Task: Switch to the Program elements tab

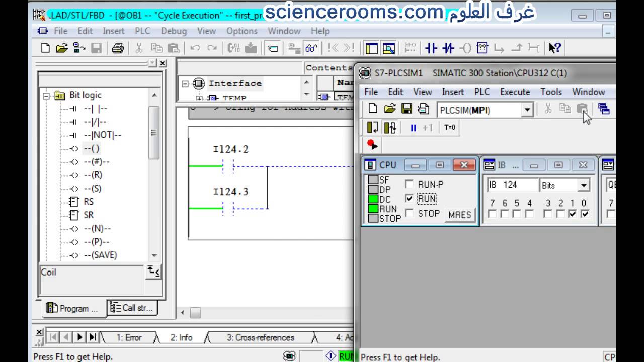Action: coord(72,308)
